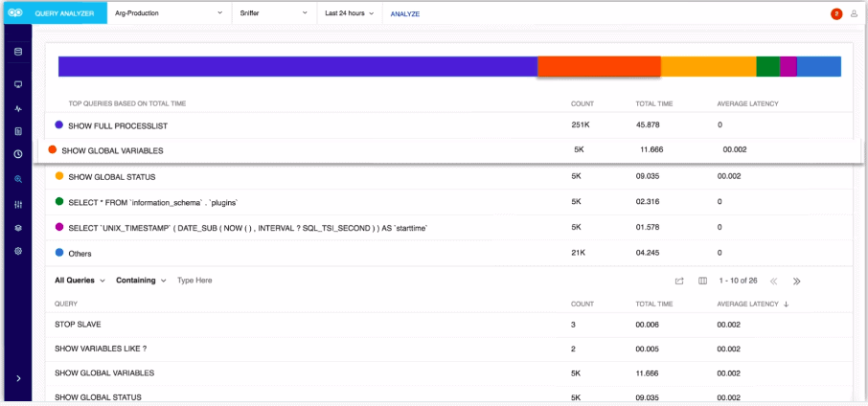Image resolution: width=868 pixels, height=406 pixels.
Task: Click the 21K count for Others
Action: [x=577, y=253]
